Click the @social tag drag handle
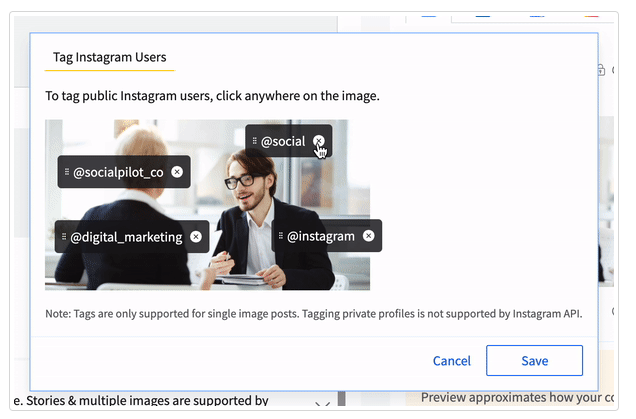This screenshot has width=636, height=419. [x=254, y=141]
